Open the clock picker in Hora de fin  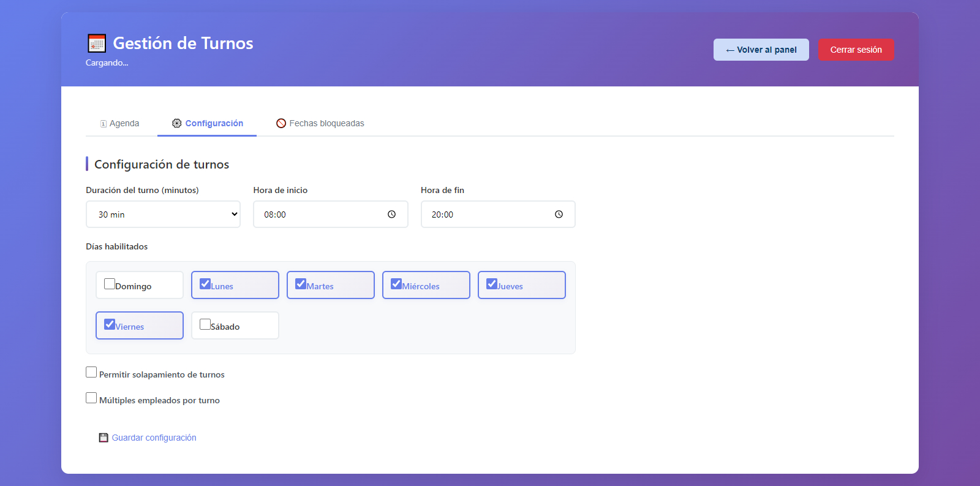coord(559,215)
